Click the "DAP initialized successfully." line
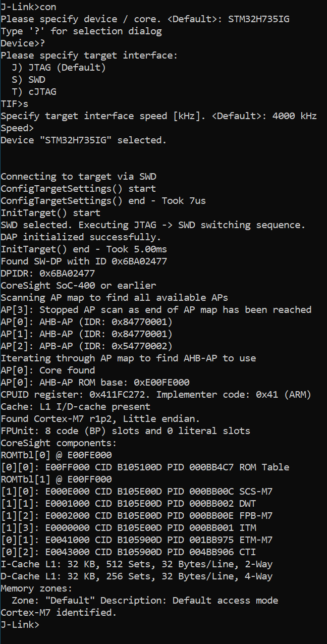 coord(81,237)
